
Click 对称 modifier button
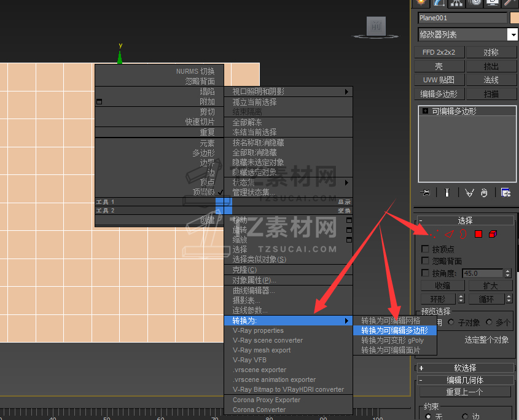point(491,52)
